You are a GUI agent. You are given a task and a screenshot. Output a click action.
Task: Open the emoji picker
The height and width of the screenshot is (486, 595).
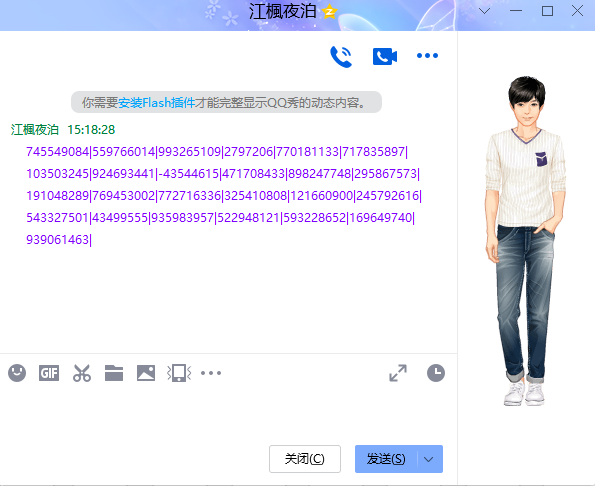(17, 373)
